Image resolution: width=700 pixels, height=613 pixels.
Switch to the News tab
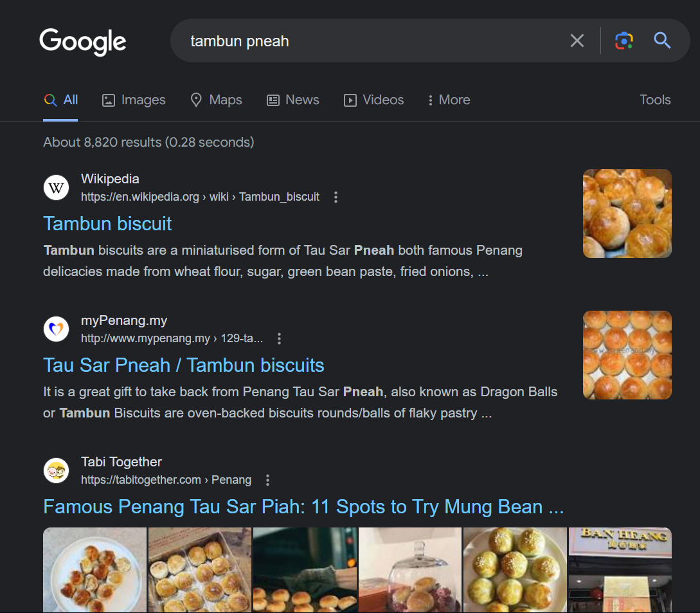click(293, 100)
